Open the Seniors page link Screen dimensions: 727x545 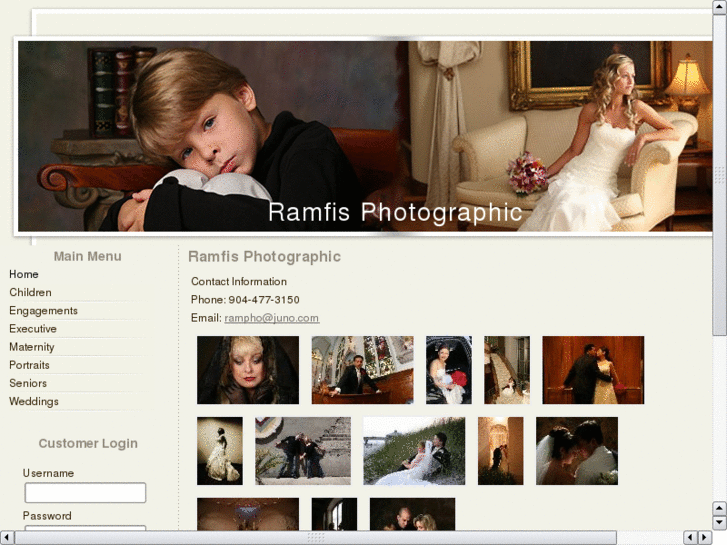pyautogui.click(x=28, y=383)
